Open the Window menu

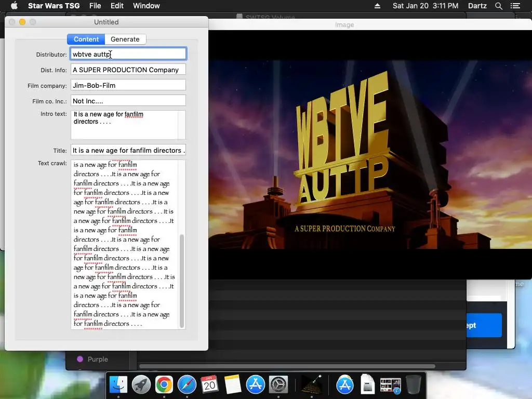click(146, 6)
